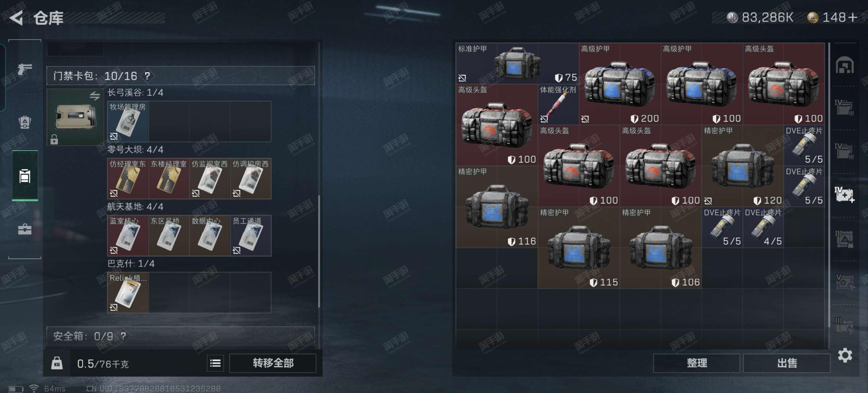Switch to the clipboard tab highlighted in the sidebar
The height and width of the screenshot is (393, 868).
(x=25, y=176)
